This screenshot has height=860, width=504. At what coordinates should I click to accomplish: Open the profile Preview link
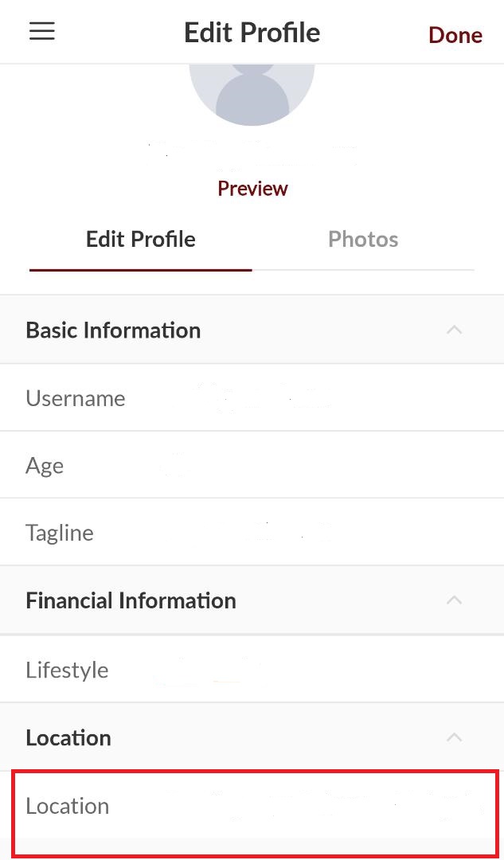pyautogui.click(x=252, y=189)
